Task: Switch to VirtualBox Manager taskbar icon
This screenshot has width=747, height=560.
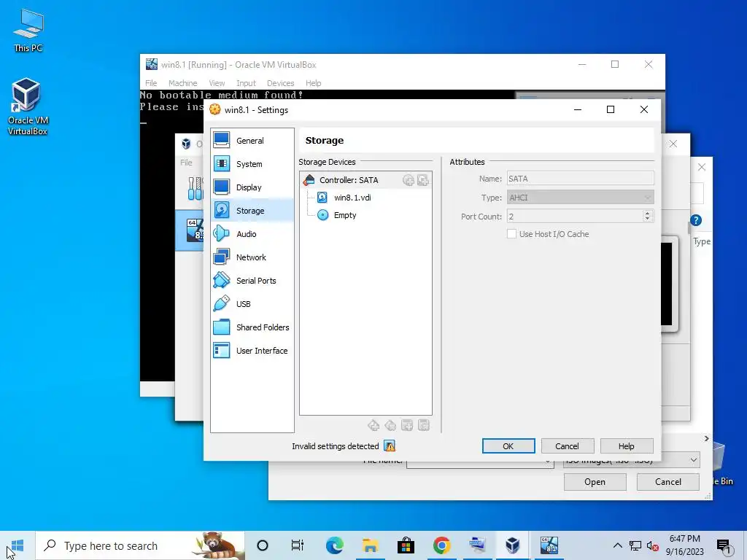Action: [513, 545]
